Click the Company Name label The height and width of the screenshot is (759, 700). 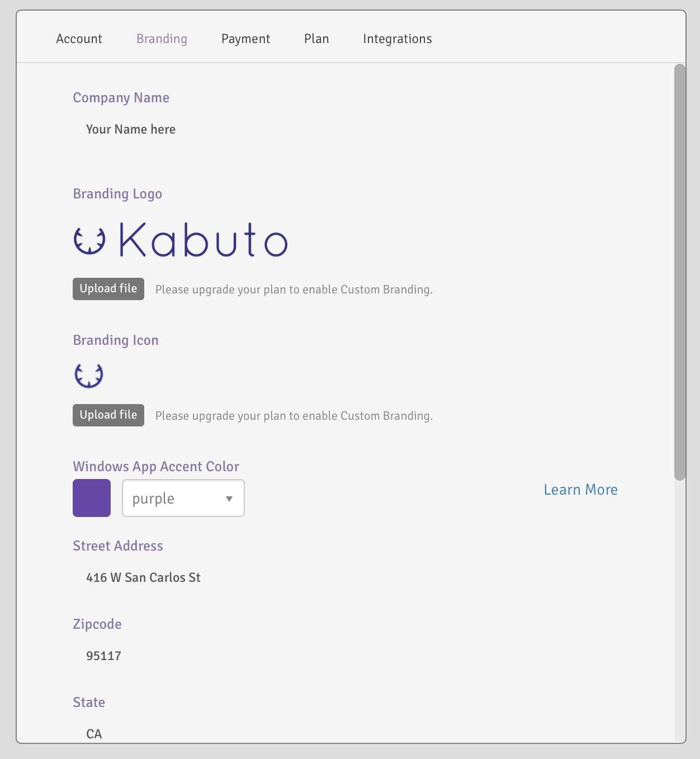point(121,98)
